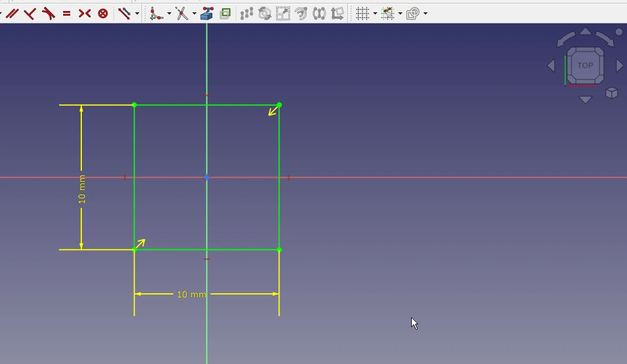Open the rendering order dropdown arrow
627x364 pixels.
(425, 13)
